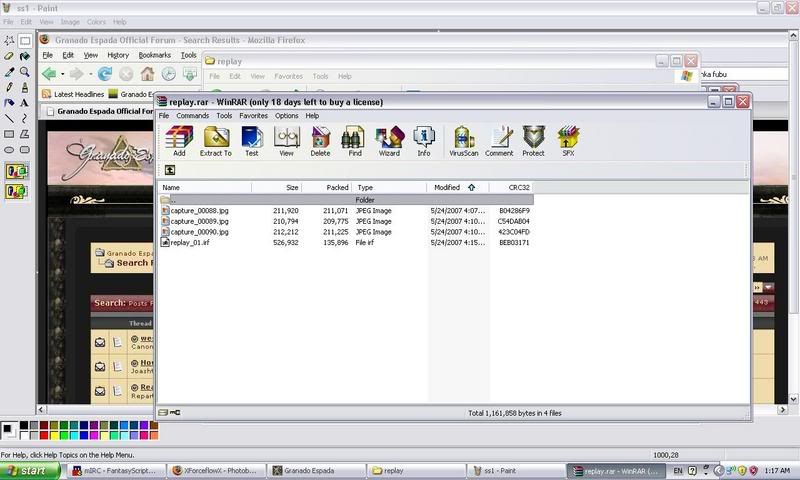Switch to XForceflowX Photobucket taskbar button
The width and height of the screenshot is (800, 480).
click(x=217, y=471)
